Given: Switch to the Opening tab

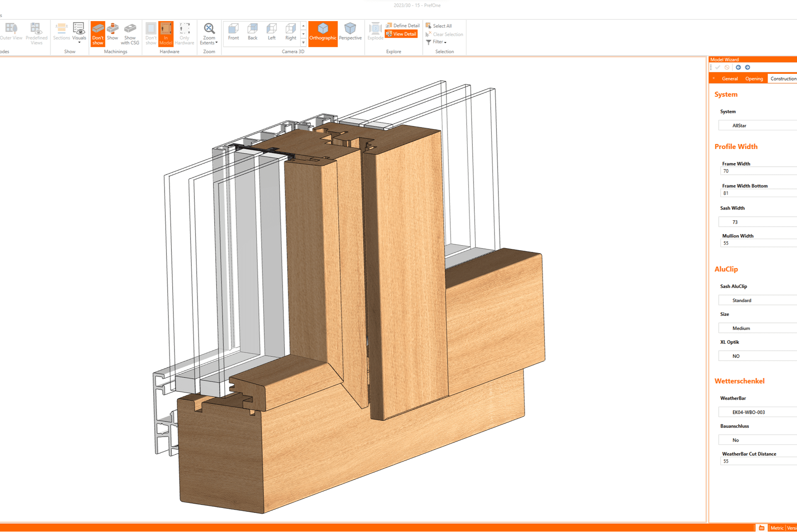Looking at the screenshot, I should pyautogui.click(x=754, y=79).
